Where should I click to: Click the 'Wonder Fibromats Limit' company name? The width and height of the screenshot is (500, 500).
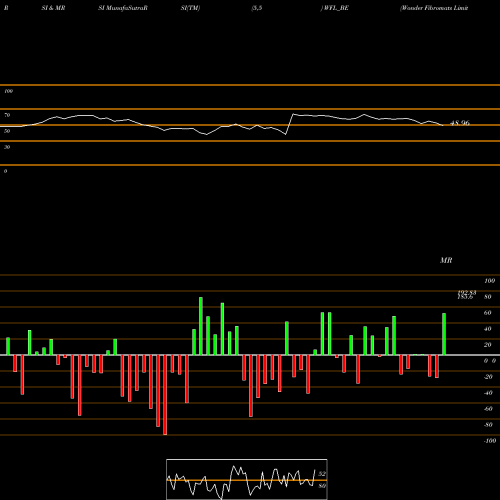[x=435, y=8]
